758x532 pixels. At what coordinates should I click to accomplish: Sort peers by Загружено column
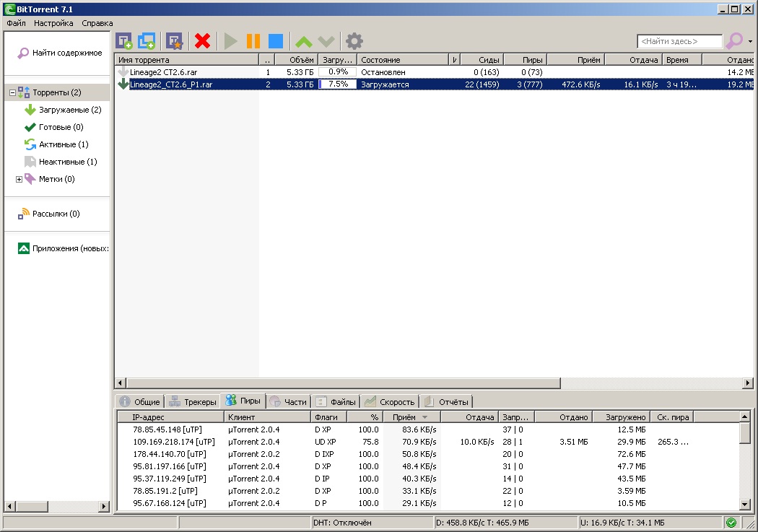click(x=622, y=417)
